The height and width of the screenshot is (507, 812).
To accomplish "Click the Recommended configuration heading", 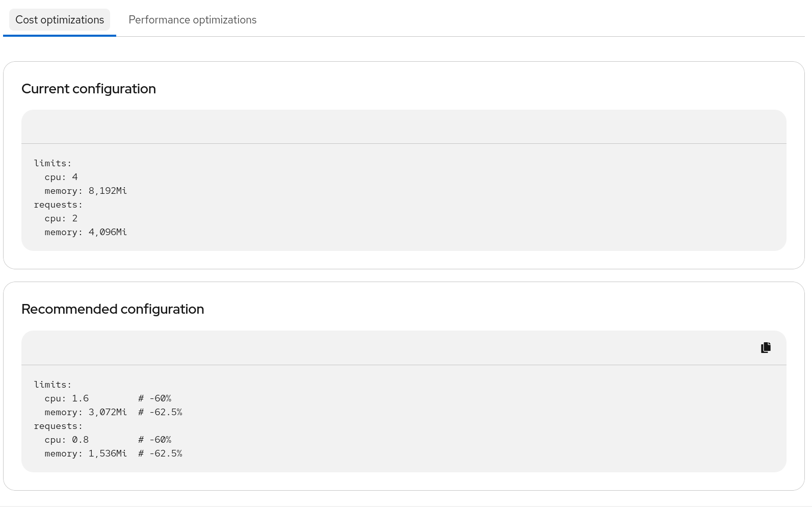I will pyautogui.click(x=113, y=309).
